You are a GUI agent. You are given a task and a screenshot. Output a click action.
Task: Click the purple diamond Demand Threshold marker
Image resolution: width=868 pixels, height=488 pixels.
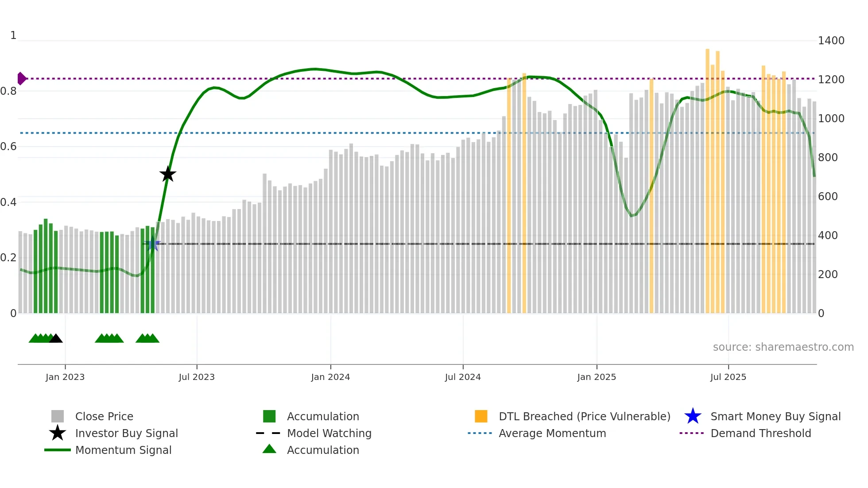click(21, 78)
